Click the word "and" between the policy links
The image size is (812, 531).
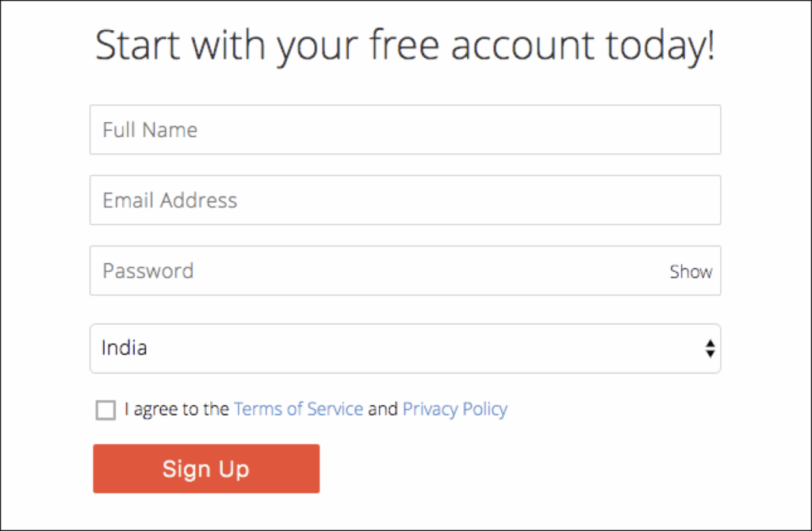[x=382, y=409]
